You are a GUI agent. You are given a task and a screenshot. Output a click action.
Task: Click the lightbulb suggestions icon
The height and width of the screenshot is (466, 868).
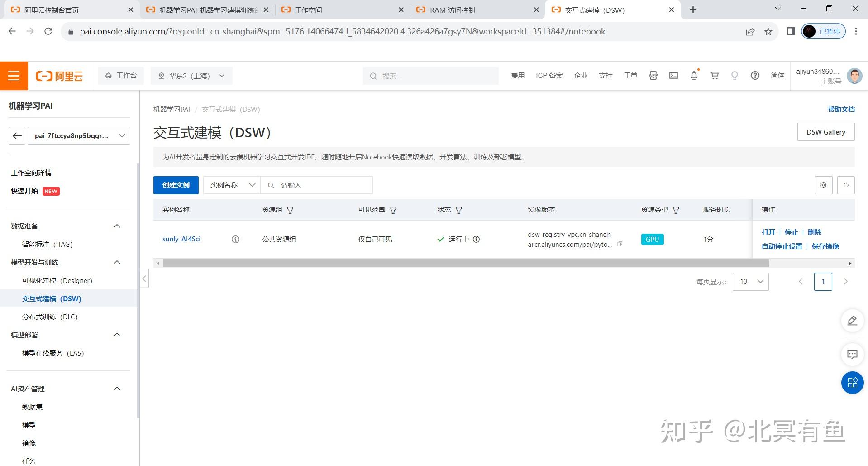coord(734,75)
